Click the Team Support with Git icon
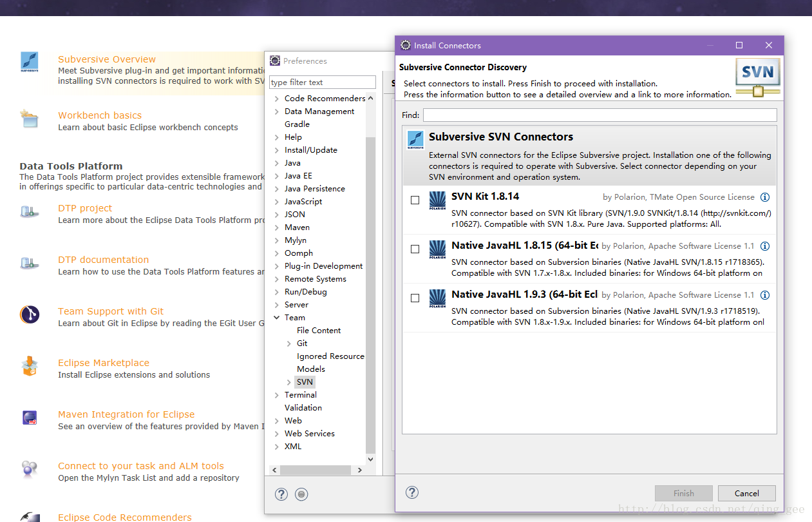The height and width of the screenshot is (522, 812). [30, 314]
